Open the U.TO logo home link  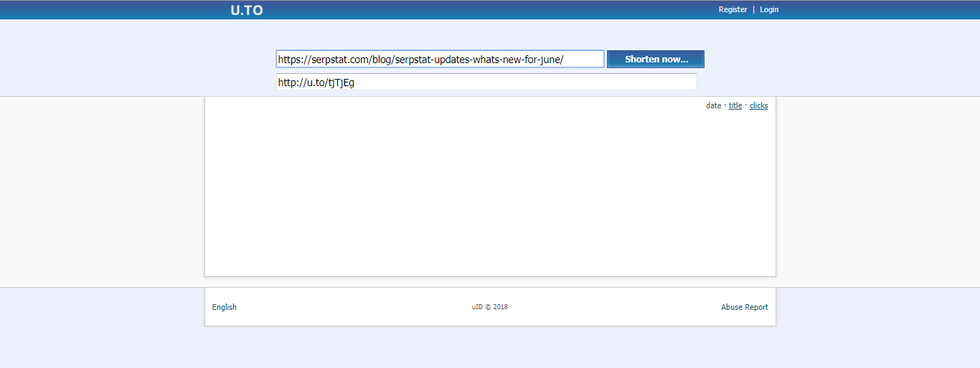(247, 10)
